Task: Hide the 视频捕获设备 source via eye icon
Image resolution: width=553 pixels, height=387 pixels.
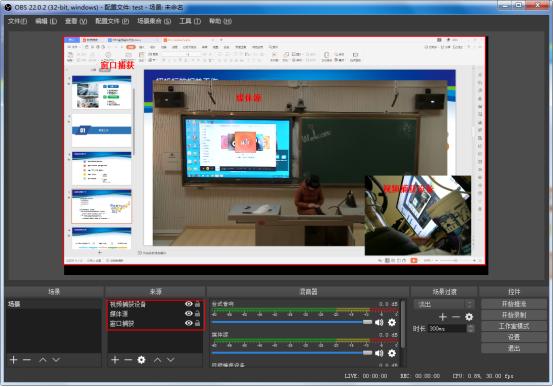Action: point(189,304)
